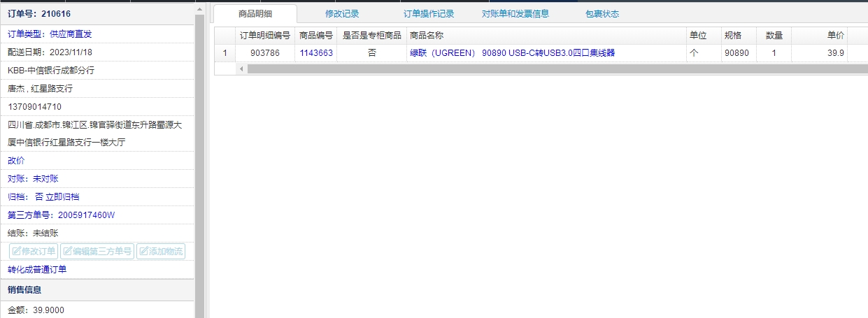Click the unit cell 个

point(704,53)
